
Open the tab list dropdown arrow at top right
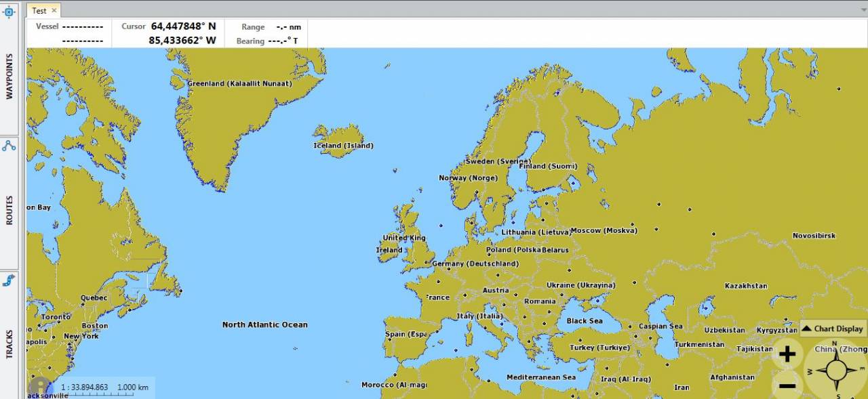tap(863, 9)
